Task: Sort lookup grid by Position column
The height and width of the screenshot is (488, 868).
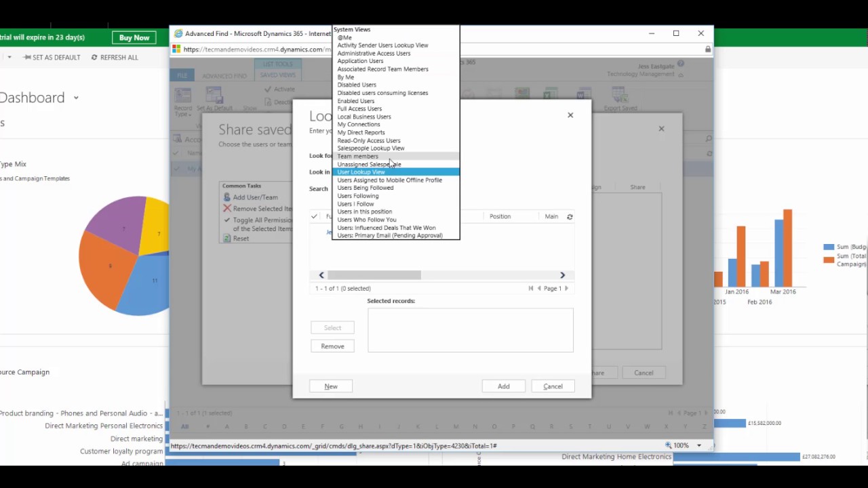Action: pyautogui.click(x=500, y=216)
